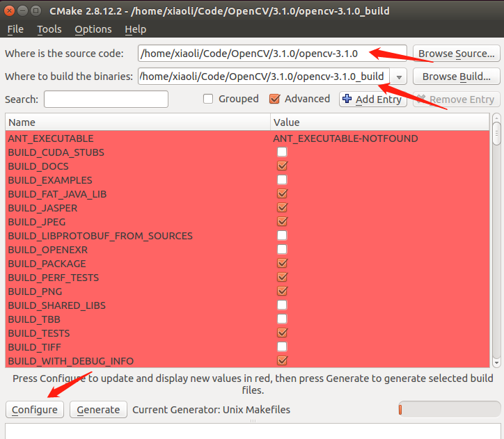This screenshot has width=504, height=439.
Task: Toggle BUILD_TESTS checkbox
Action: 282,333
